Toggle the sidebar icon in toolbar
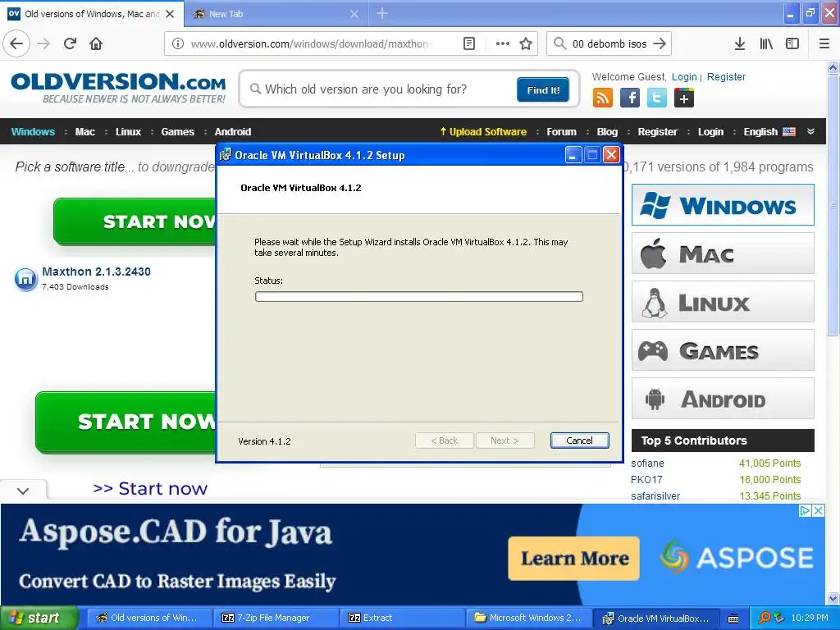840x630 pixels. [x=792, y=43]
